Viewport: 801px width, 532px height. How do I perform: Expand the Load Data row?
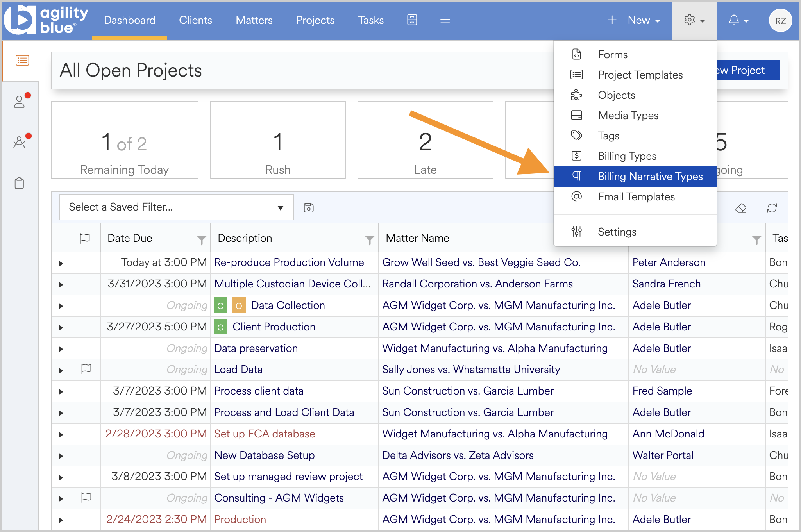point(61,370)
